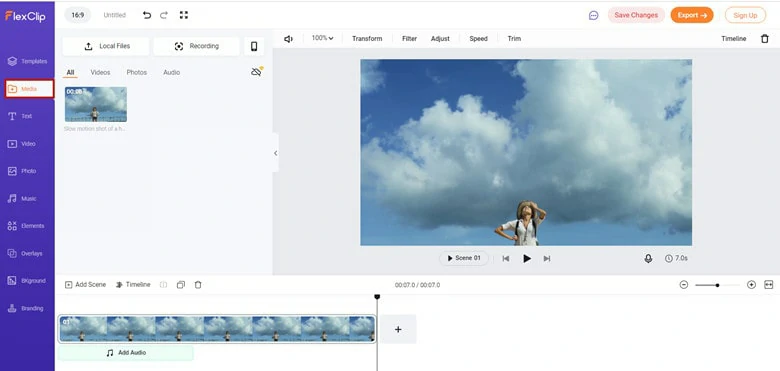780x371 pixels.
Task: Zoom in the timeline
Action: (752, 285)
